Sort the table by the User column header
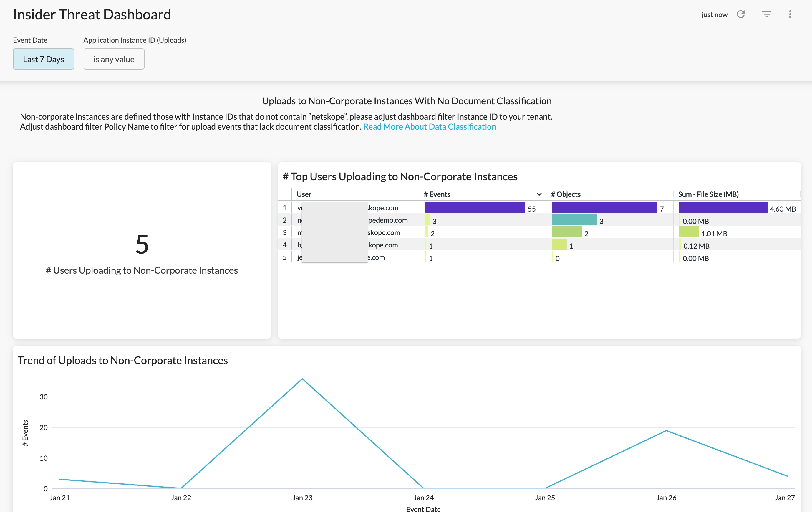The height and width of the screenshot is (512, 812). (x=304, y=194)
